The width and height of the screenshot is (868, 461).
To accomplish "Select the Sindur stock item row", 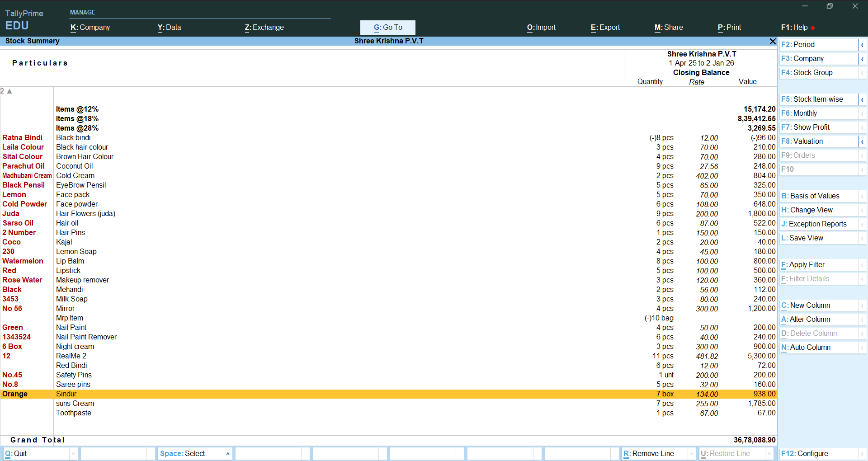I will click(x=66, y=394).
